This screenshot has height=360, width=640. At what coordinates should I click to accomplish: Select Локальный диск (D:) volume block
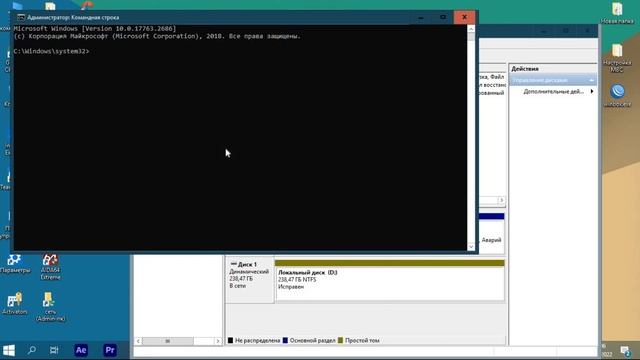[x=390, y=281]
